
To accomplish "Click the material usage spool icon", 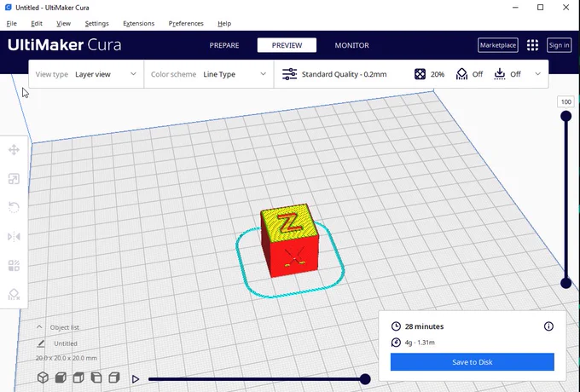I will point(396,343).
